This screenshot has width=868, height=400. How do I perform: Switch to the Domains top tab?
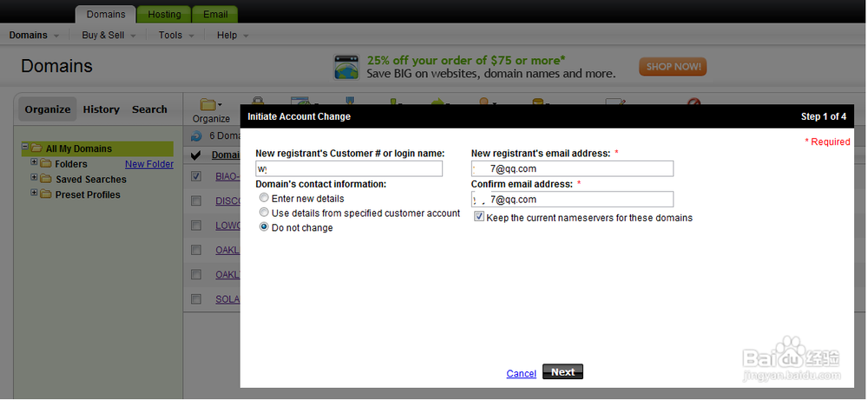click(x=106, y=15)
